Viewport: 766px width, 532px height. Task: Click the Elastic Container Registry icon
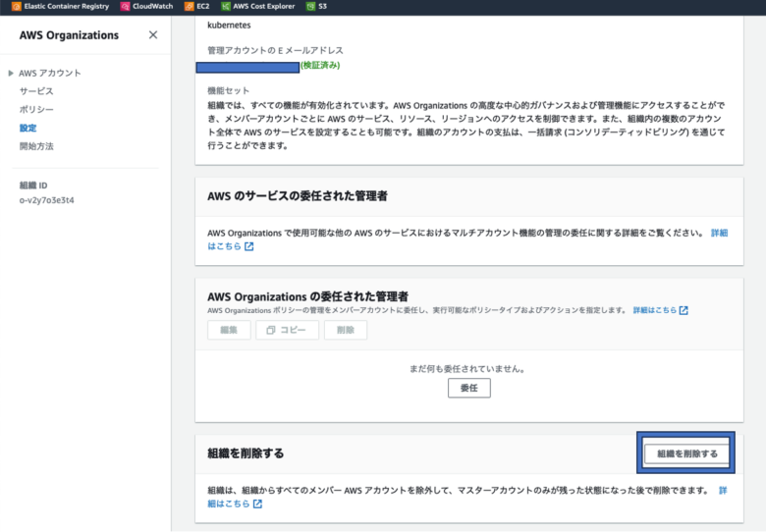pyautogui.click(x=5, y=6)
